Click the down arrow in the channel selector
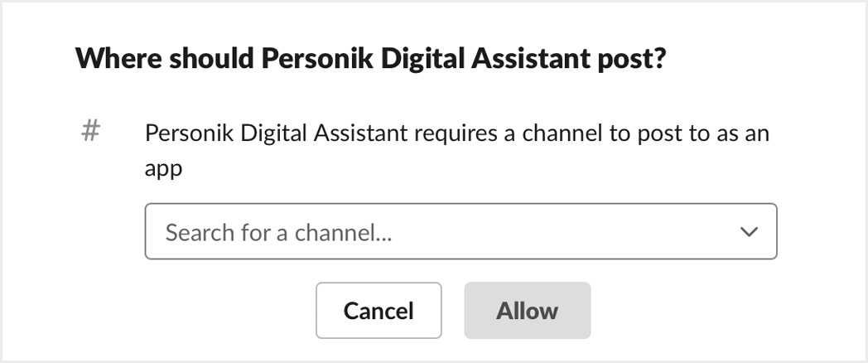The height and width of the screenshot is (363, 868). pos(749,232)
